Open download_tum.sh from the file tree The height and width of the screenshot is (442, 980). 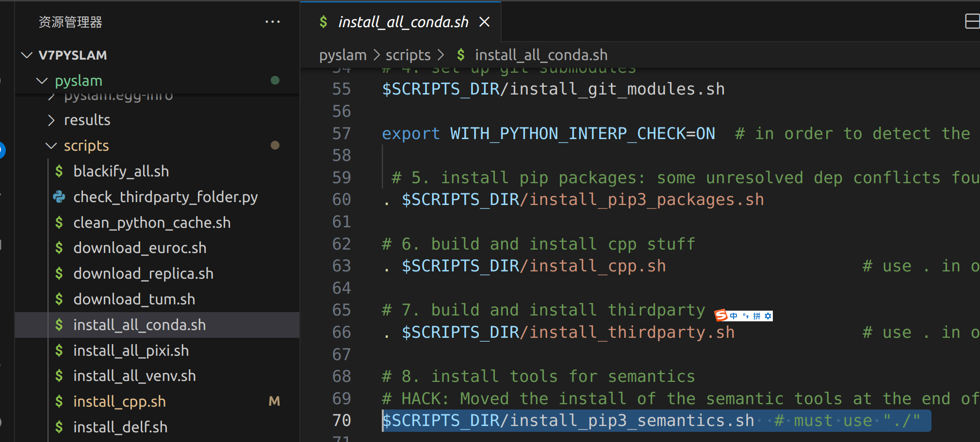134,300
